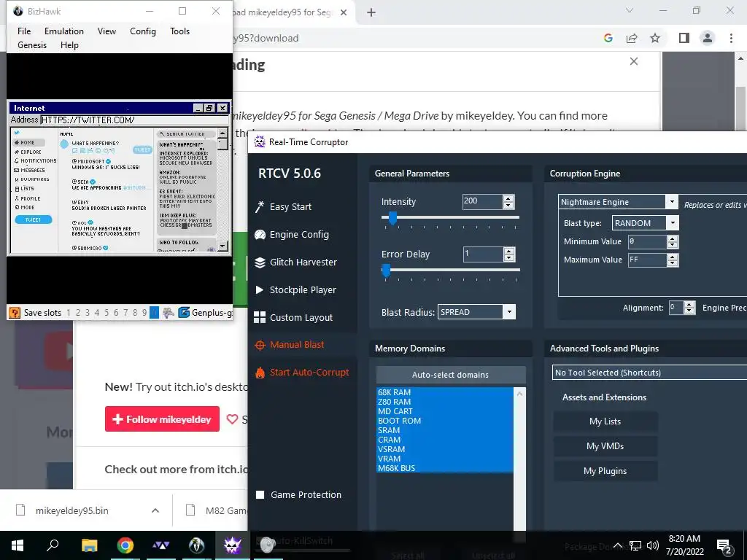
Task: Click the Follow mikeyeldey button
Action: click(x=162, y=419)
